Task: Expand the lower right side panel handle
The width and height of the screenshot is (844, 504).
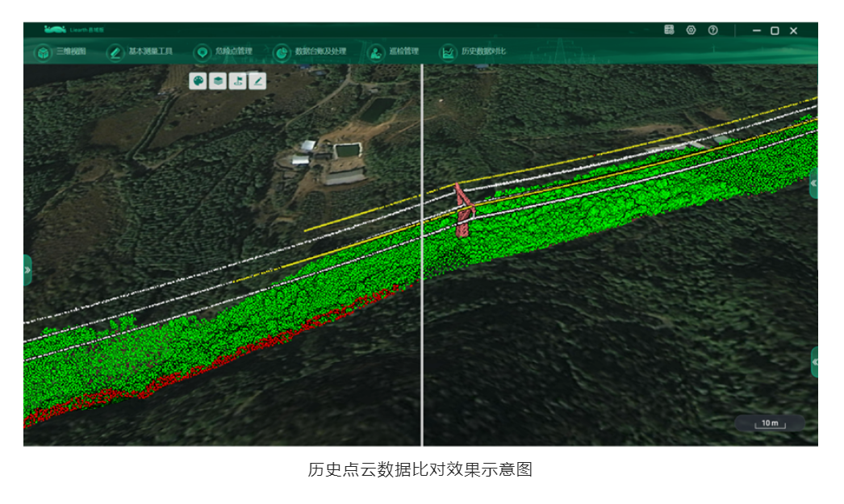Action: point(813,362)
